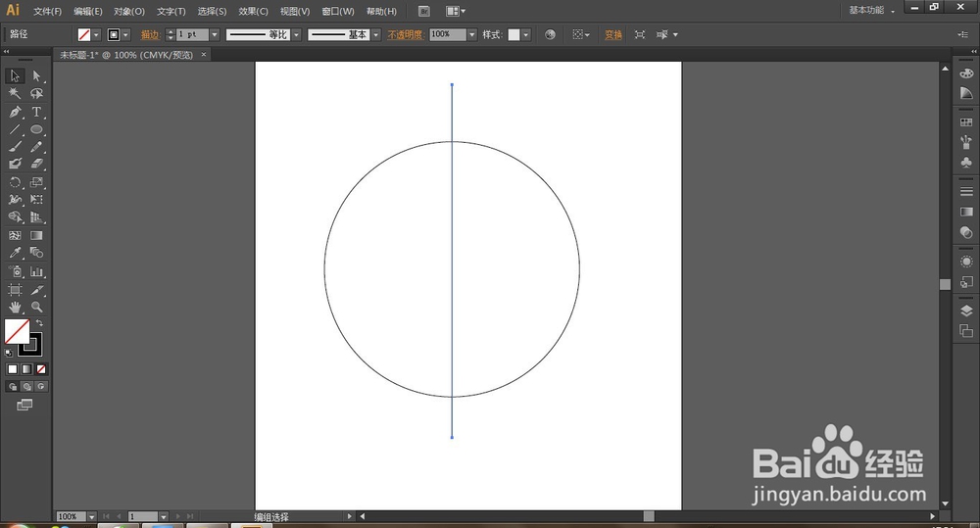Select the Scale tool
Image resolution: width=980 pixels, height=528 pixels.
click(36, 182)
